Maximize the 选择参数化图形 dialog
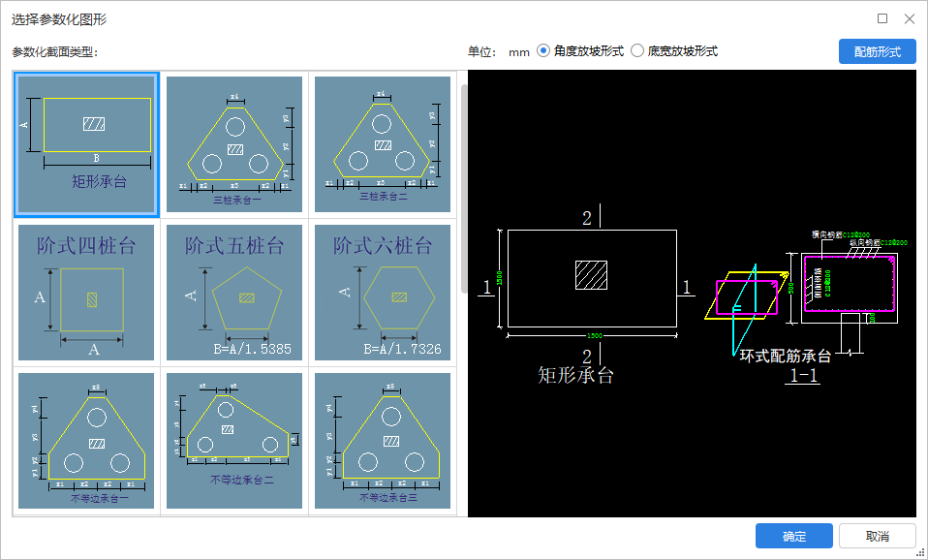 882,19
